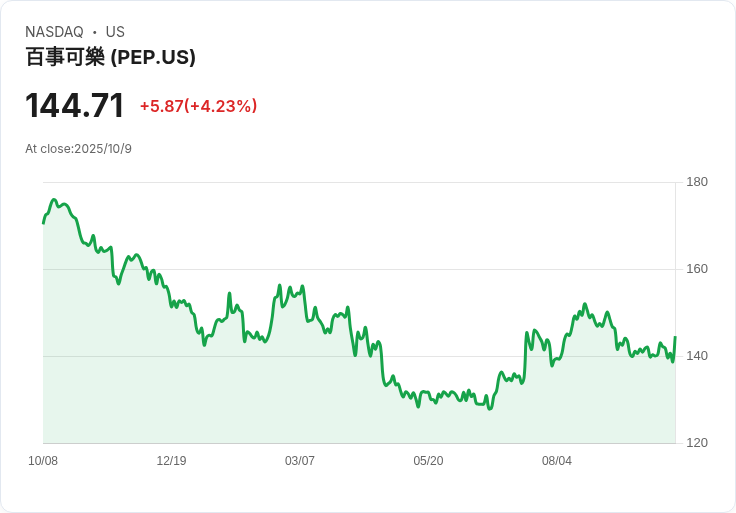Click the At close:2025/10/9 date text
Screen dimensions: 736x513
click(78, 149)
